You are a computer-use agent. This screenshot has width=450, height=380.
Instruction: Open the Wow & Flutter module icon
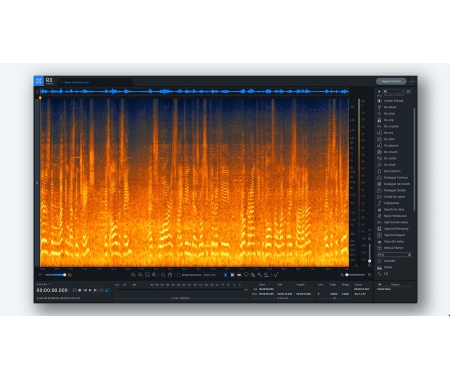[x=379, y=248]
